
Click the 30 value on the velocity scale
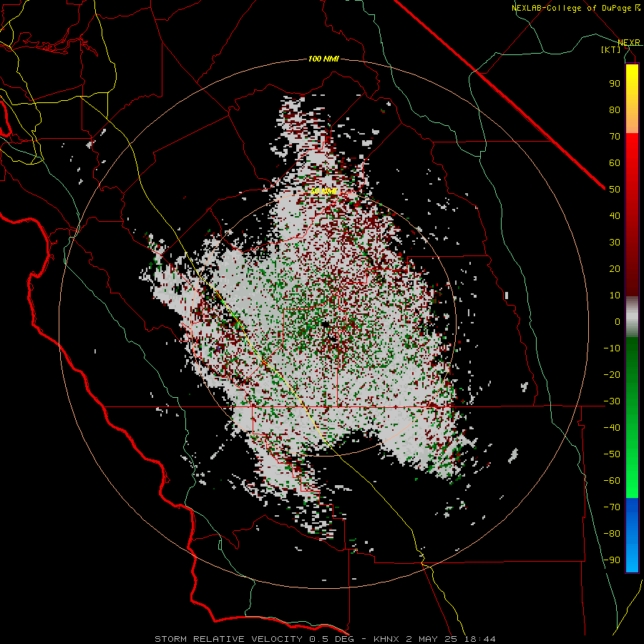point(615,243)
